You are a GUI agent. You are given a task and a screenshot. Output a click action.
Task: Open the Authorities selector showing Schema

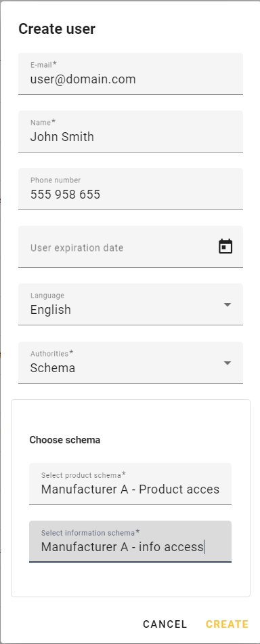click(131, 363)
